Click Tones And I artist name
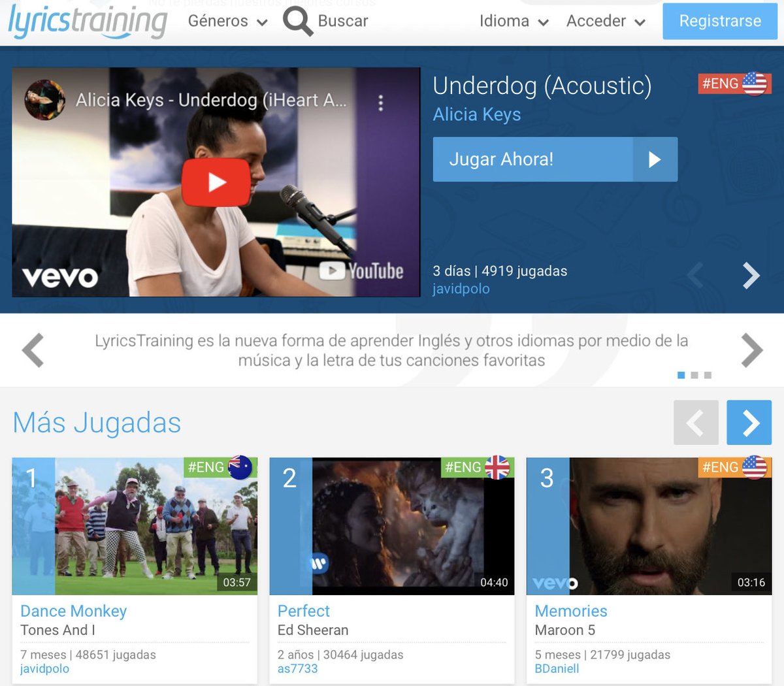The image size is (784, 686). [x=57, y=630]
